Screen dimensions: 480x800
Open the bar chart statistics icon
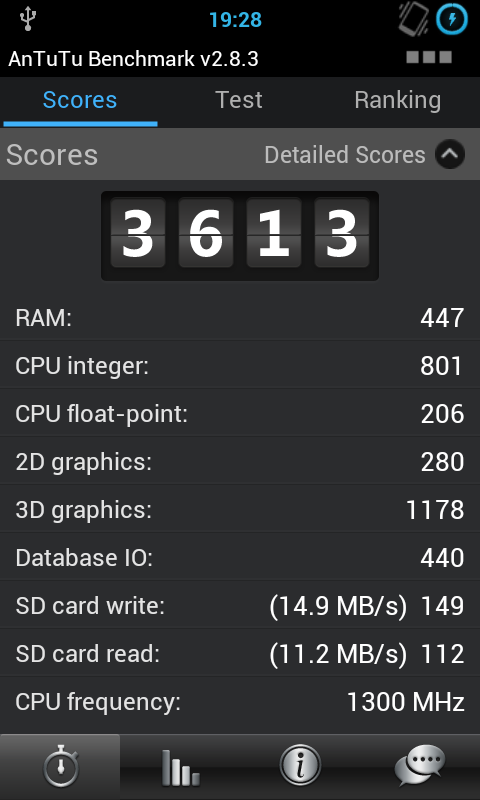180,766
